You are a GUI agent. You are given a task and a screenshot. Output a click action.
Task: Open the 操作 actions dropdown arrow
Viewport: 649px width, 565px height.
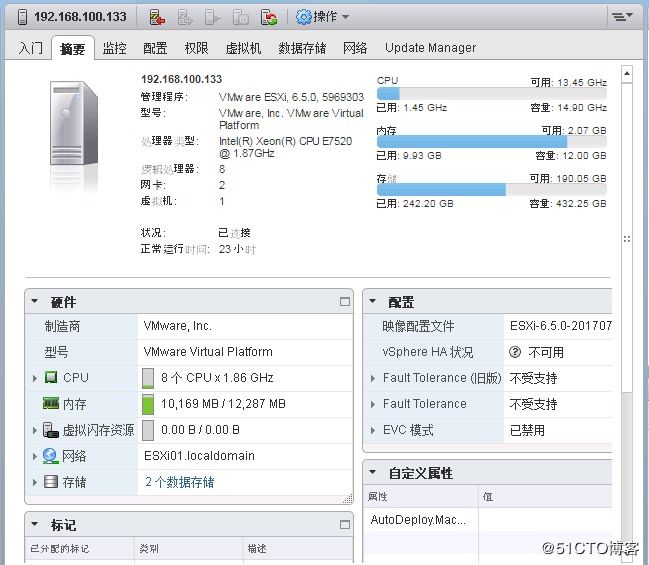(x=346, y=17)
